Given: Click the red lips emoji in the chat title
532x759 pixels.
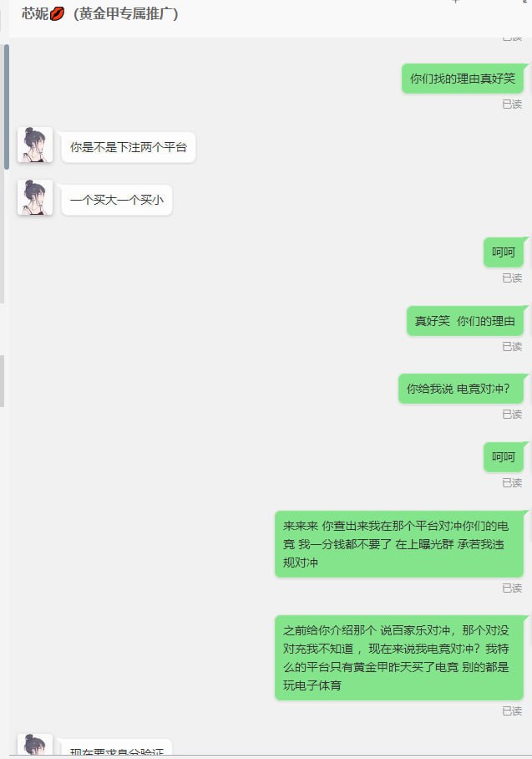Looking at the screenshot, I should 57,13.
